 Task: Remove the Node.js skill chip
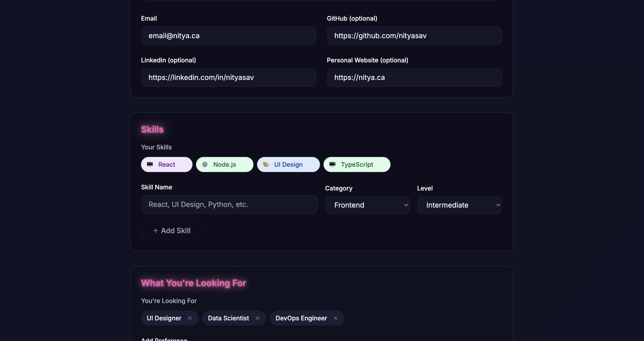[x=245, y=164]
